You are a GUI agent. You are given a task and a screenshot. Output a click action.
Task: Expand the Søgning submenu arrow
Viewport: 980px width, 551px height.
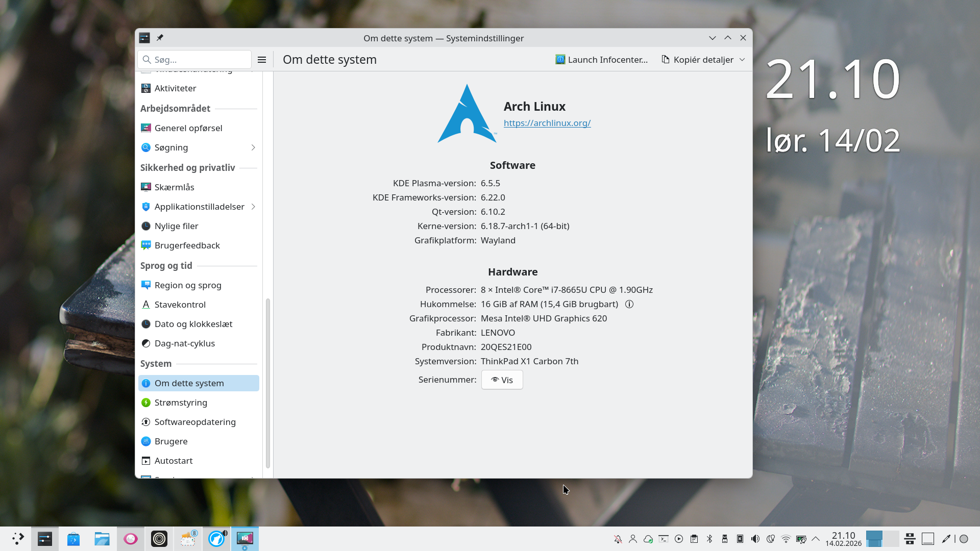[x=253, y=147]
